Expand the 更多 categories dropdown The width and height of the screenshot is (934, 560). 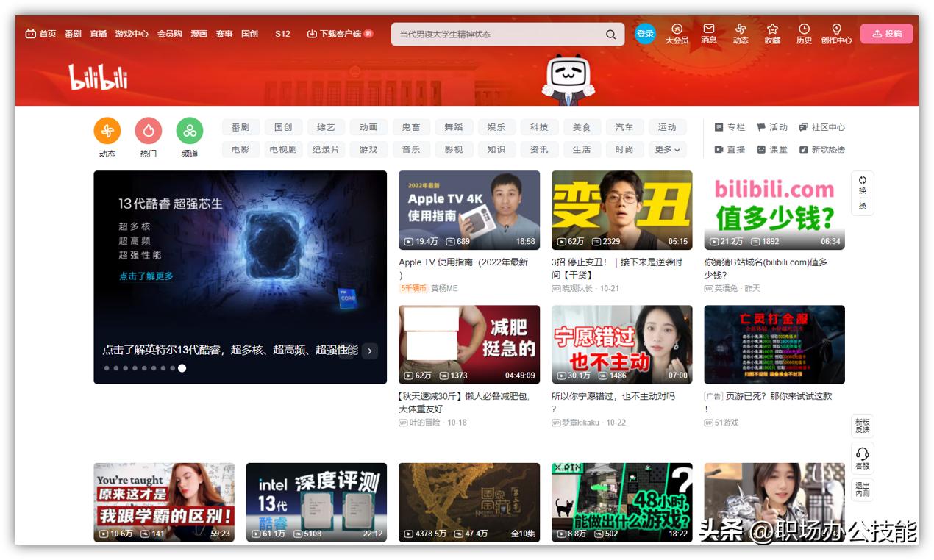tap(666, 149)
